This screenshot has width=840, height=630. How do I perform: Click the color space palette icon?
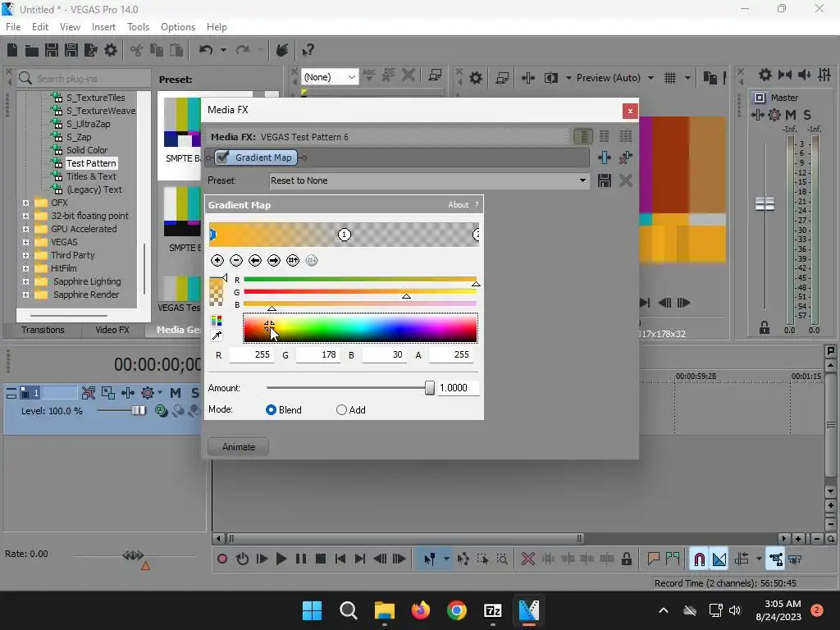click(x=217, y=321)
